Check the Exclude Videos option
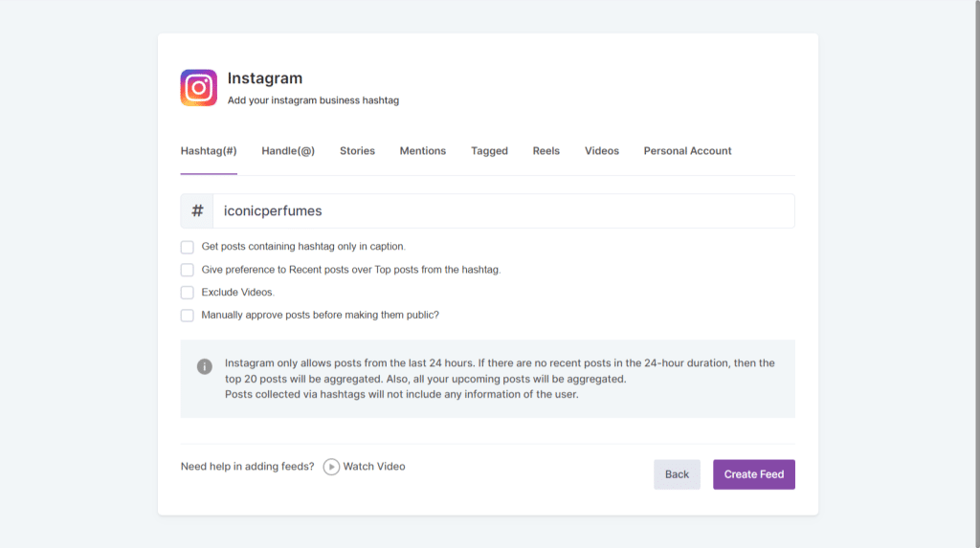 [x=188, y=293]
